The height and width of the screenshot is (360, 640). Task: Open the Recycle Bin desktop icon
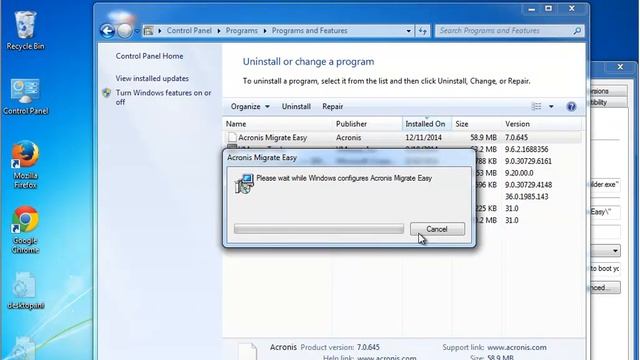(x=25, y=30)
